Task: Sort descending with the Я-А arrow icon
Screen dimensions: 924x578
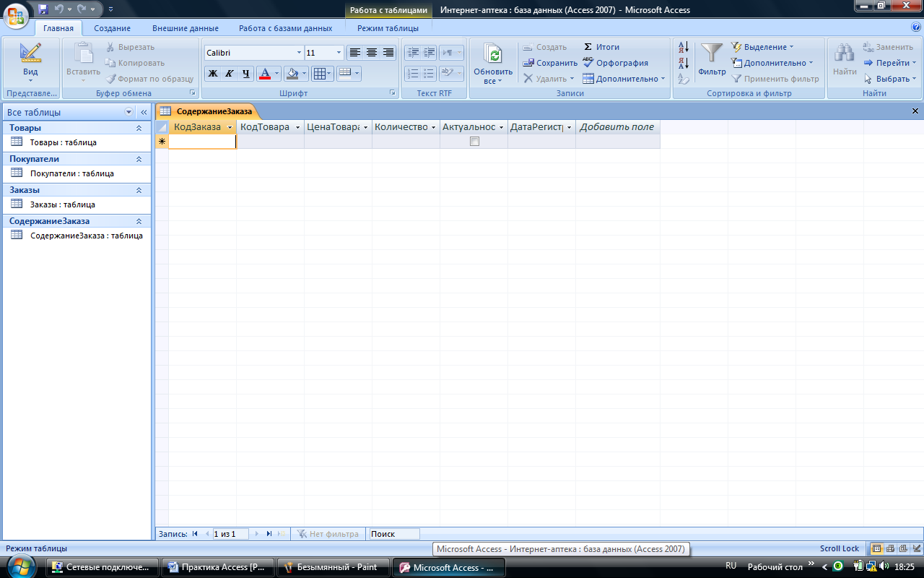Action: pos(684,63)
